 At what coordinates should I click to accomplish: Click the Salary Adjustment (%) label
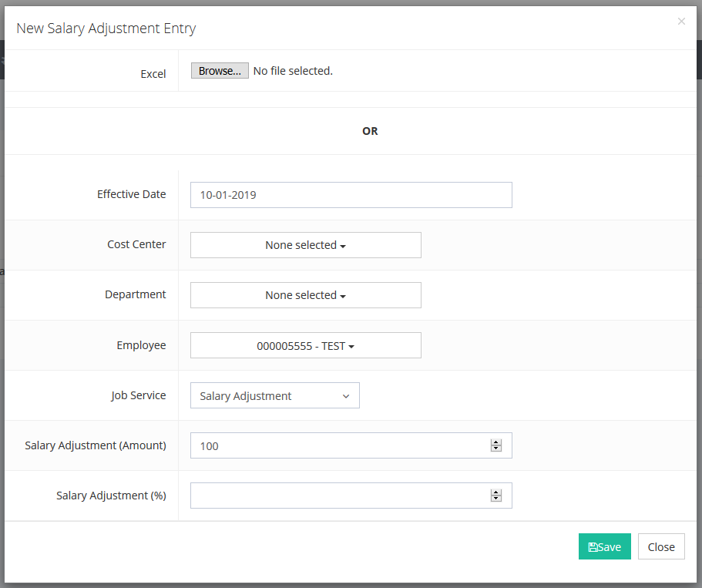(111, 496)
